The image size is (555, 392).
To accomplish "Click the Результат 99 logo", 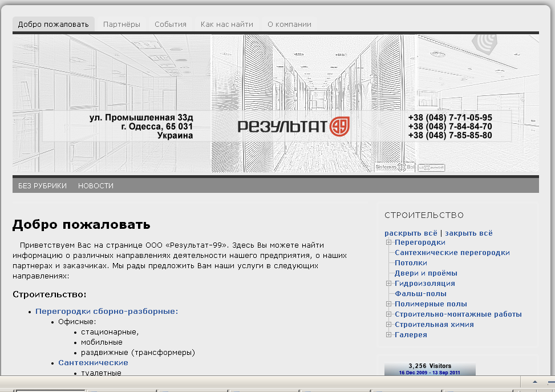I will (293, 127).
